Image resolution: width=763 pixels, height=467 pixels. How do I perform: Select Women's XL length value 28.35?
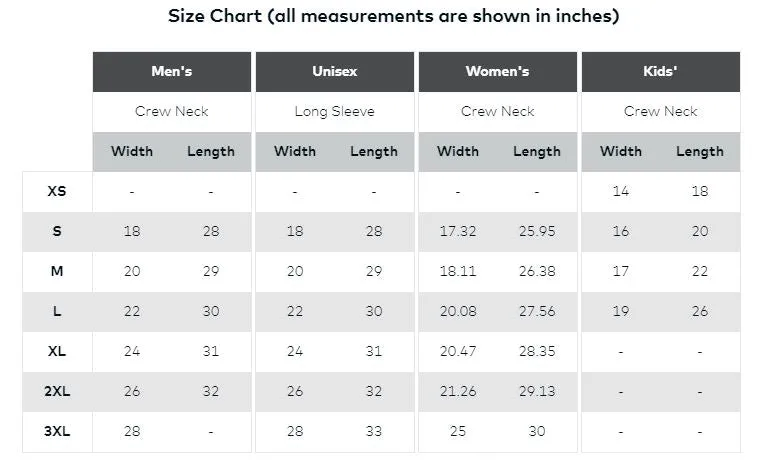click(537, 351)
